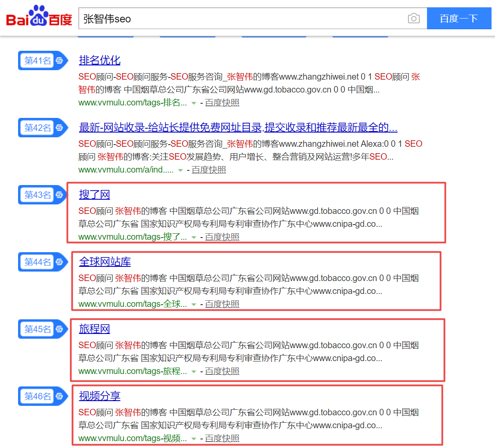Screen dimensions: 495x448
Task: Click URL www.vvmulu.com/tags-搜了...
Action: (133, 237)
